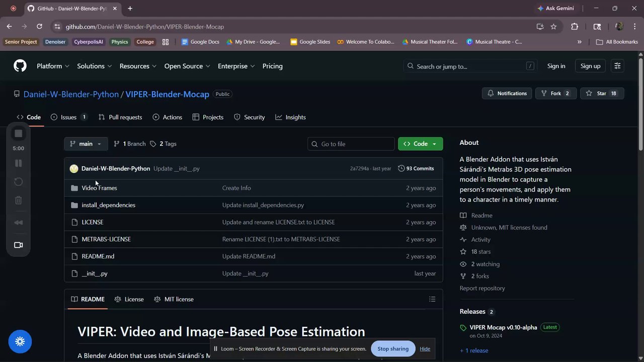Open the Pricing page
Screen dimensions: 644x362
(273, 66)
